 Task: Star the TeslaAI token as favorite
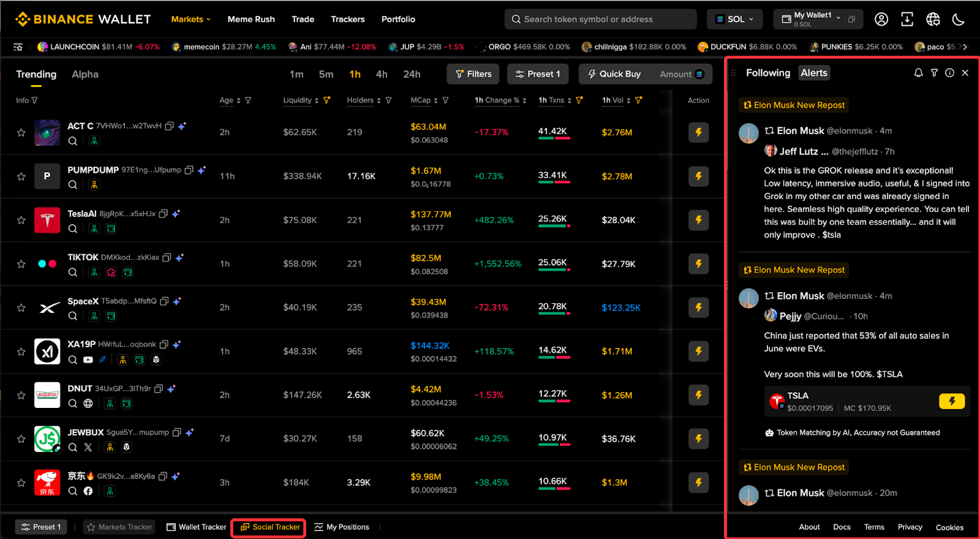click(x=21, y=220)
